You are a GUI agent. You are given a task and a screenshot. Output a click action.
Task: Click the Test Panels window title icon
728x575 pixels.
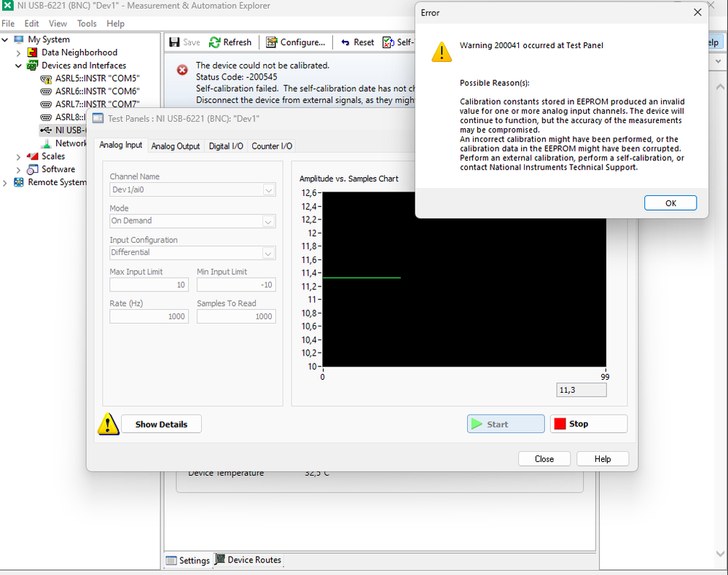click(98, 119)
